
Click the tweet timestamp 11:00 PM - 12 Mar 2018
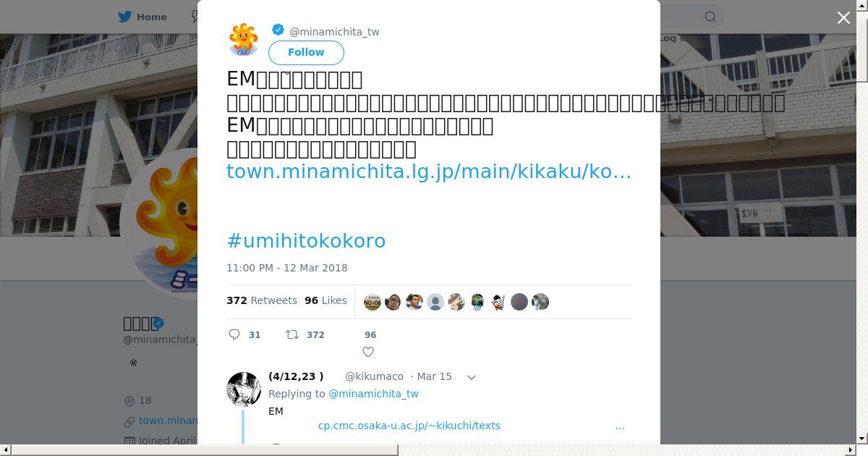pyautogui.click(x=287, y=268)
